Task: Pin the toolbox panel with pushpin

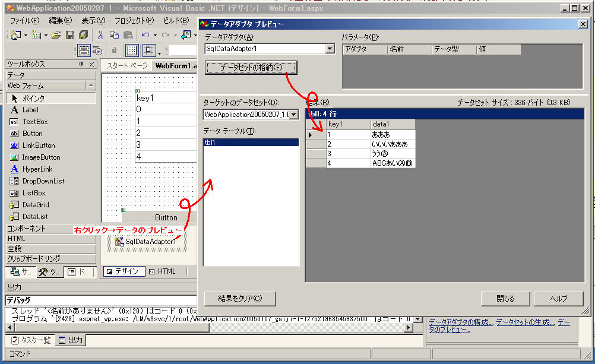Action: click(x=81, y=64)
